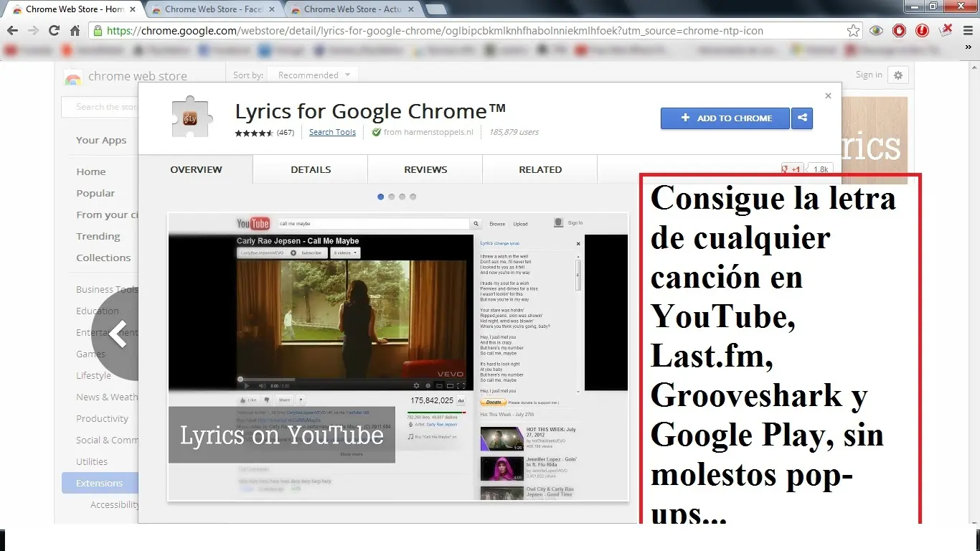Viewport: 980px width, 551px height.
Task: Select the second screenshot carousel dot
Action: [392, 197]
